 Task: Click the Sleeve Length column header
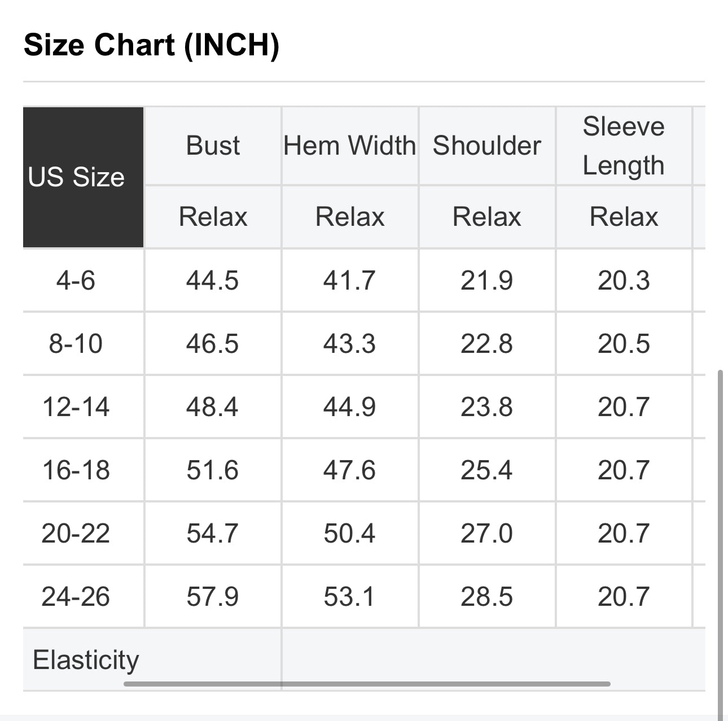pyautogui.click(x=624, y=146)
